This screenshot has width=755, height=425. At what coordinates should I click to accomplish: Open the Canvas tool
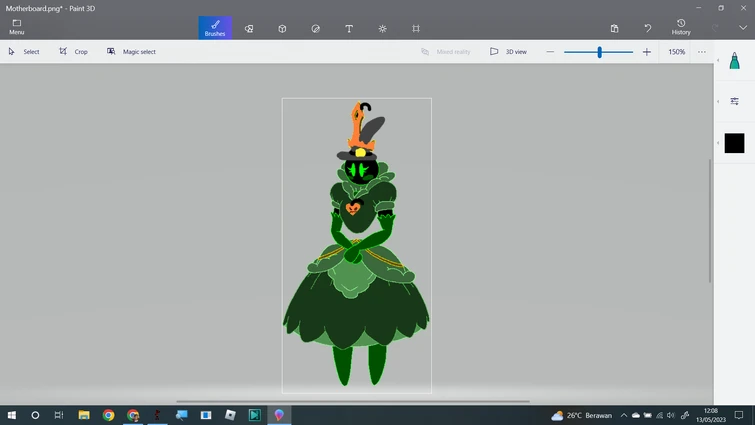416,29
